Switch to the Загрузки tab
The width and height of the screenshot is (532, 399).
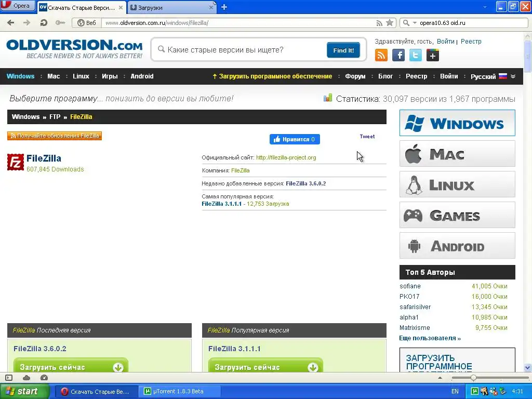click(x=172, y=7)
